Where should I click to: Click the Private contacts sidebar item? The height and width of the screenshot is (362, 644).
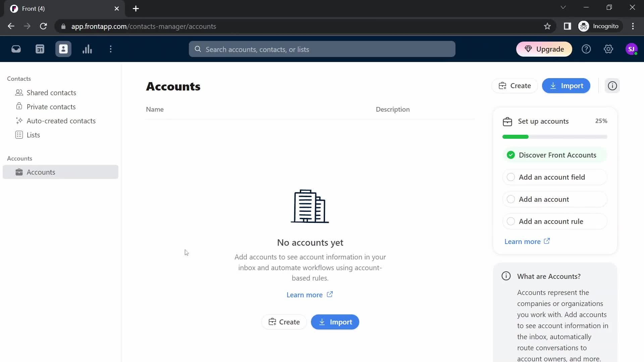pos(51,107)
